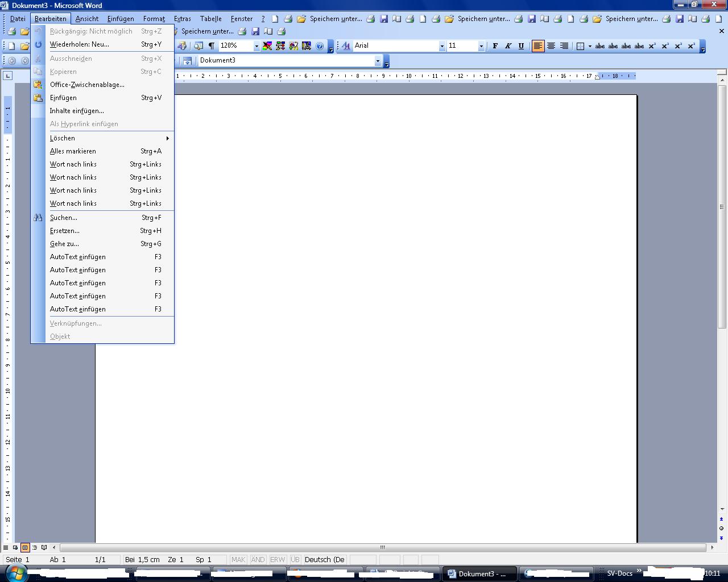
Task: Open the Fenster menu
Action: point(242,19)
